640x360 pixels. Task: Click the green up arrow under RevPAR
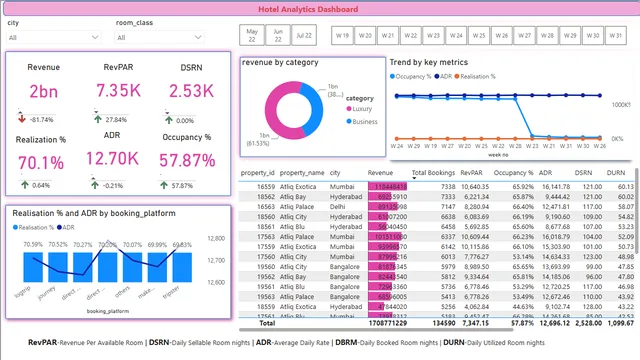[x=98, y=119]
